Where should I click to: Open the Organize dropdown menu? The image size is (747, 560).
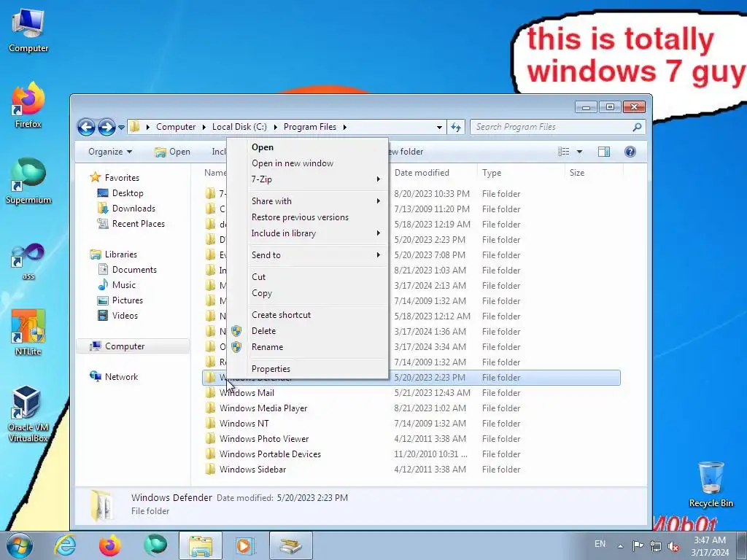click(x=110, y=152)
